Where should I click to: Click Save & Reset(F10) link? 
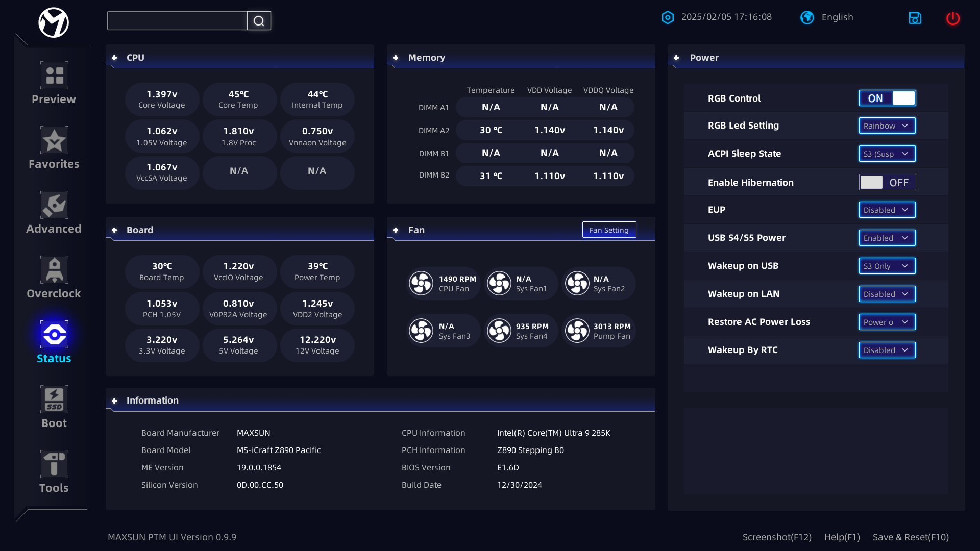(x=911, y=537)
